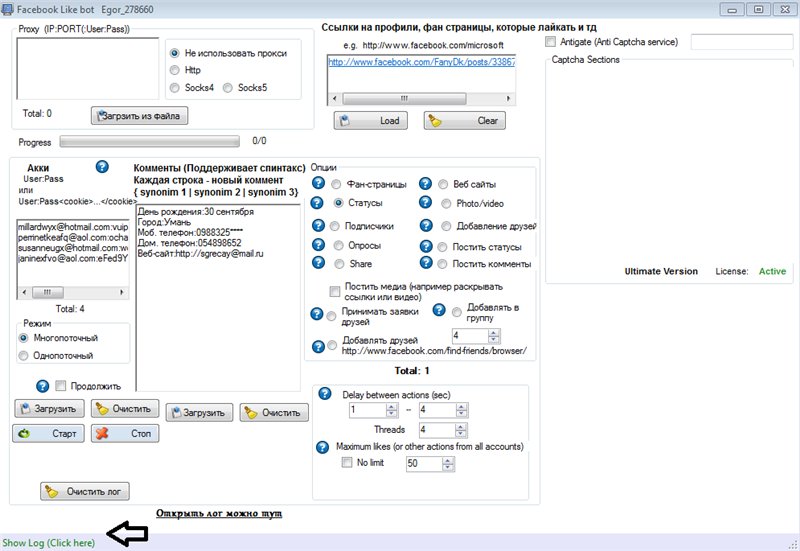Image resolution: width=800 pixels, height=551 pixels.
Task: Click the accounts list horizontal scrollbar
Action: coord(72,292)
